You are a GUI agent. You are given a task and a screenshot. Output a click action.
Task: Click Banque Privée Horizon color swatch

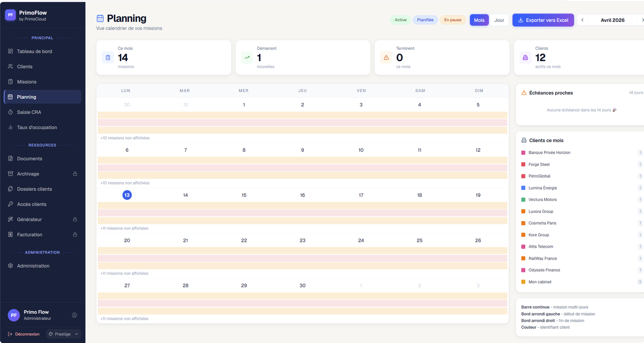coord(523,152)
